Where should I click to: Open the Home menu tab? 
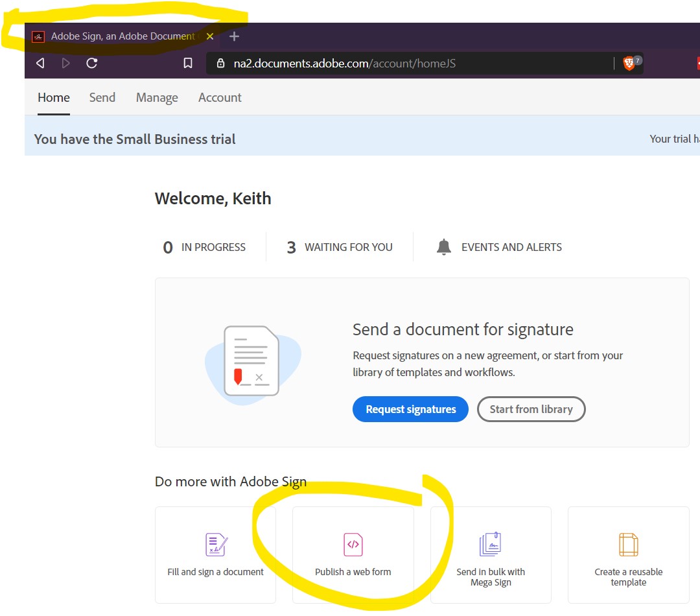pos(54,97)
